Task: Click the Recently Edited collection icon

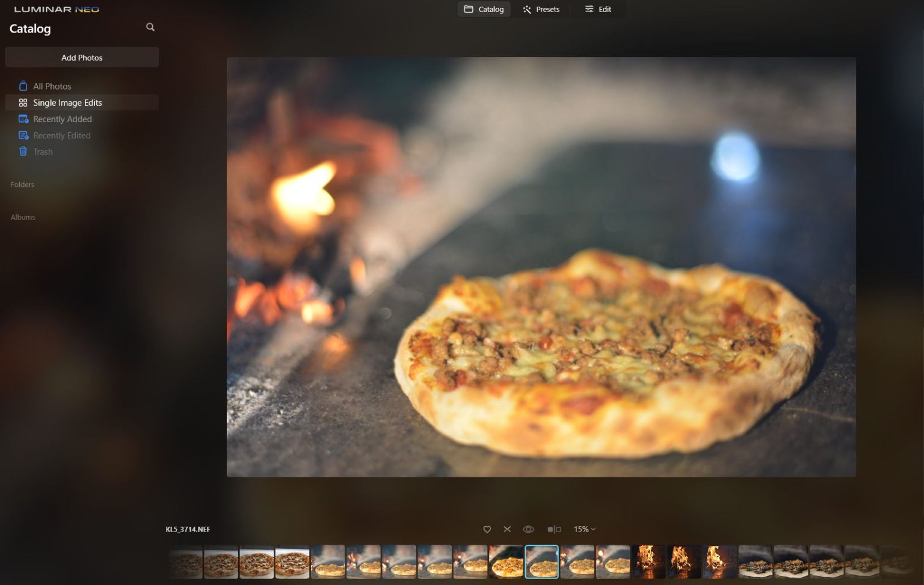Action: tap(23, 135)
